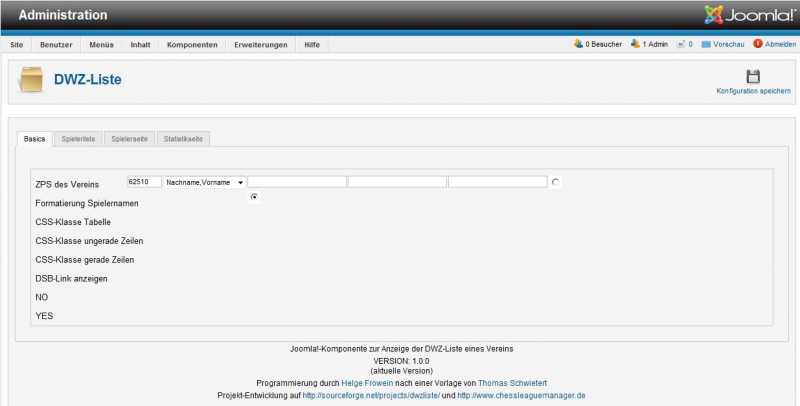
Task: Click the Joomla! logo
Action: coord(742,15)
